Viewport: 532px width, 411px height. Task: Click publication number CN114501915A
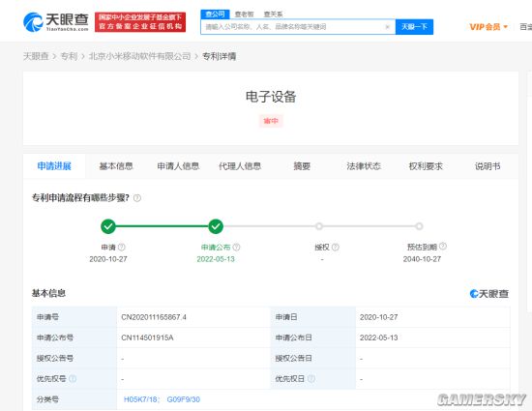pos(147,338)
